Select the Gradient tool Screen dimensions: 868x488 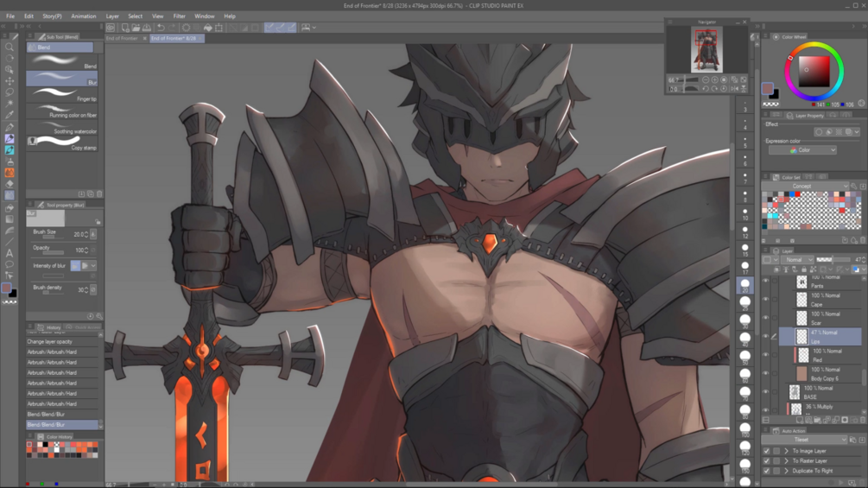point(10,219)
